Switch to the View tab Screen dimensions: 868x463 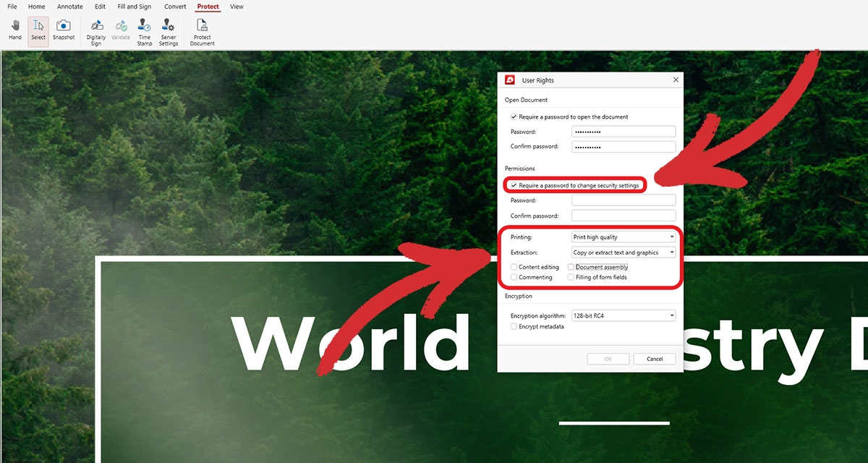coord(237,7)
